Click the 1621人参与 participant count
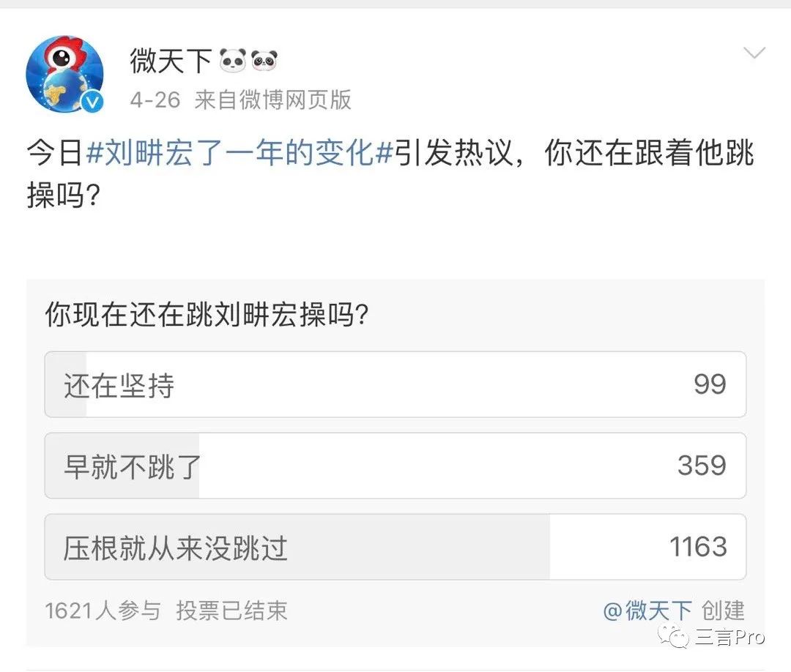The height and width of the screenshot is (672, 791). tap(103, 611)
